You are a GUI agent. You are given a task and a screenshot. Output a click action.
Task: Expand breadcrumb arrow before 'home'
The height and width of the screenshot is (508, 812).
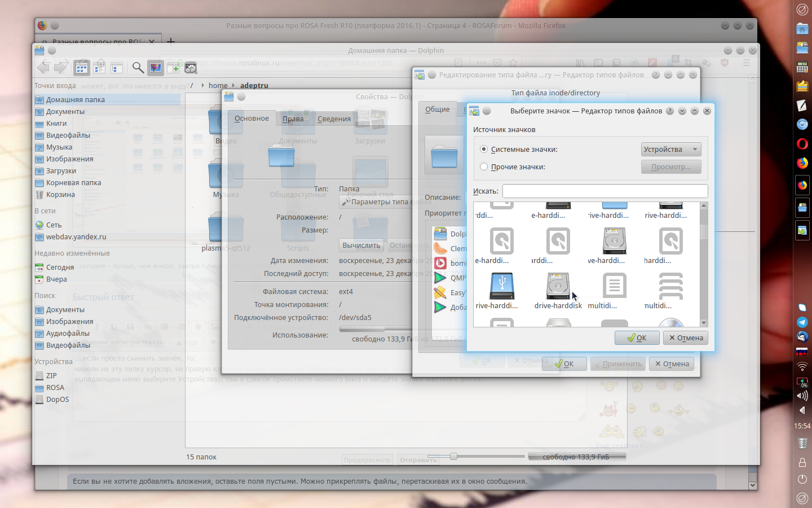coord(202,86)
